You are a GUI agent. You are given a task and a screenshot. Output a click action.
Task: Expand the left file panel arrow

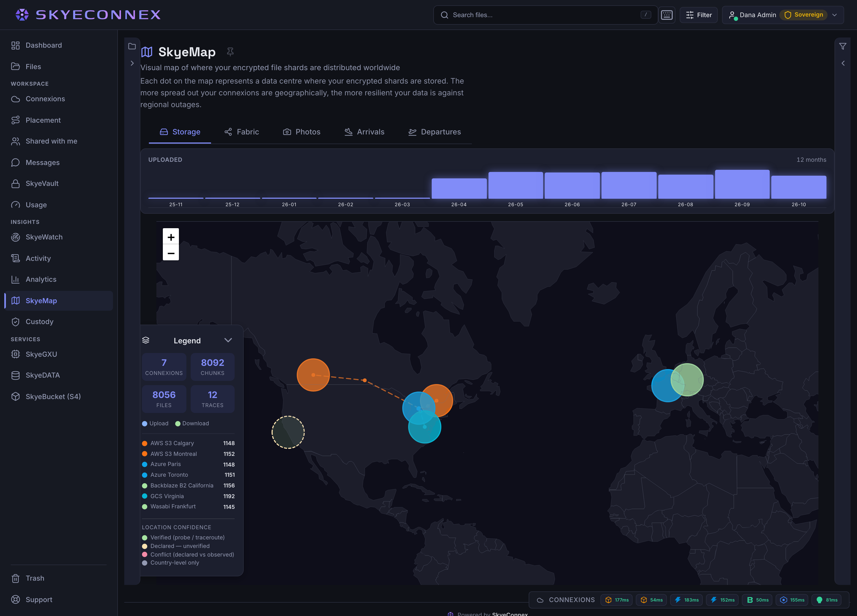click(132, 63)
